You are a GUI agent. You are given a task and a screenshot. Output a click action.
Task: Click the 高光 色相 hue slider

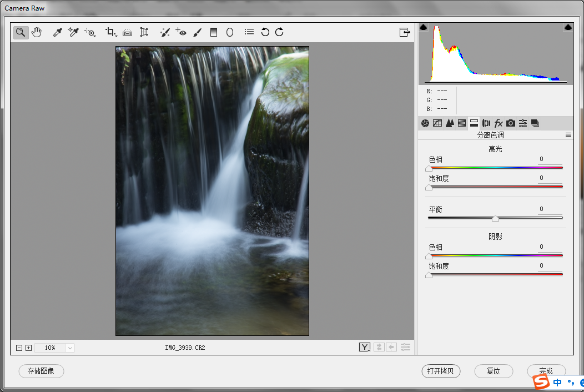[495, 168]
